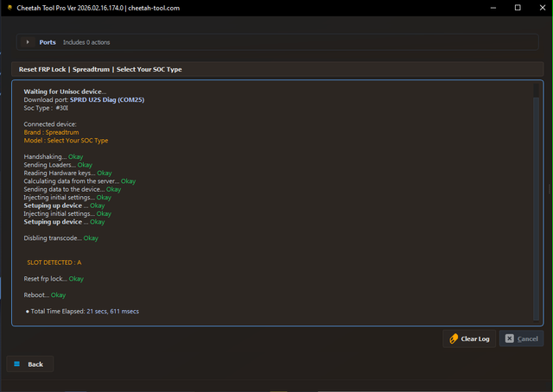Click the Cheetah Tool app logo icon

(x=10, y=8)
